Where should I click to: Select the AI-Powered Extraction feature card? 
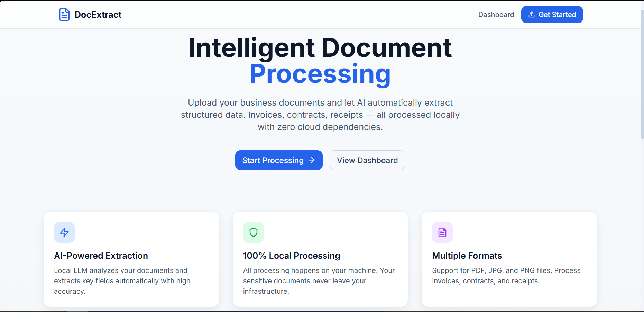(x=131, y=259)
